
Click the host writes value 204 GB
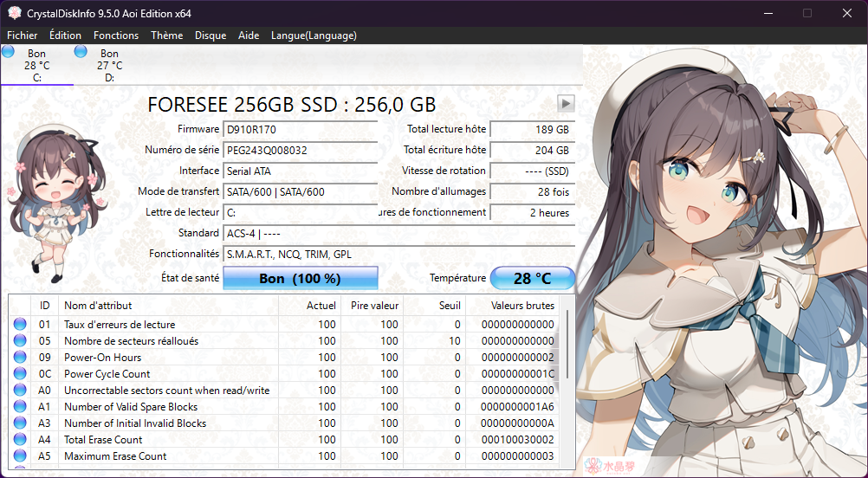click(533, 150)
